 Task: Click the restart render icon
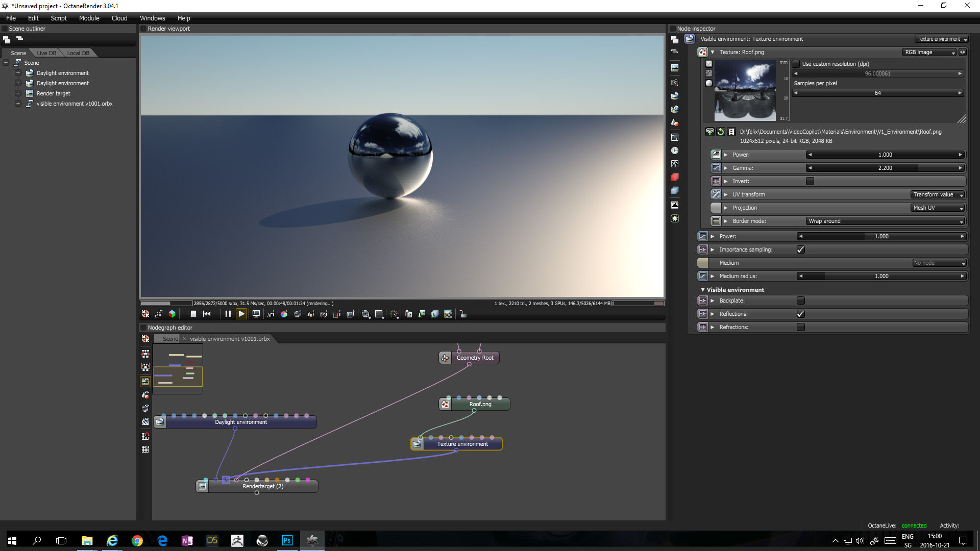[207, 314]
